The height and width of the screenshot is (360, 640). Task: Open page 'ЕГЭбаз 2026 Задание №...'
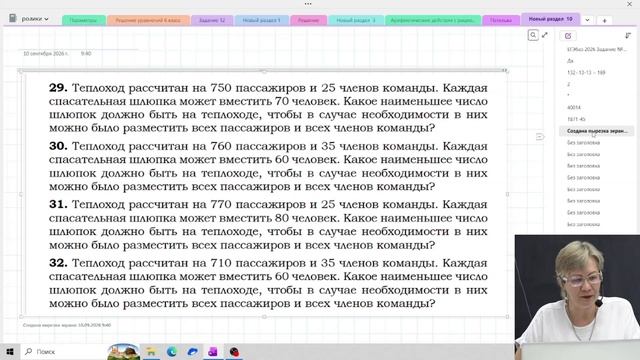click(596, 49)
